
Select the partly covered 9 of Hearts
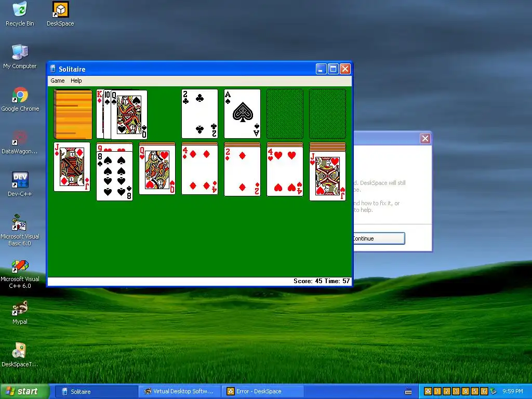tap(115, 148)
